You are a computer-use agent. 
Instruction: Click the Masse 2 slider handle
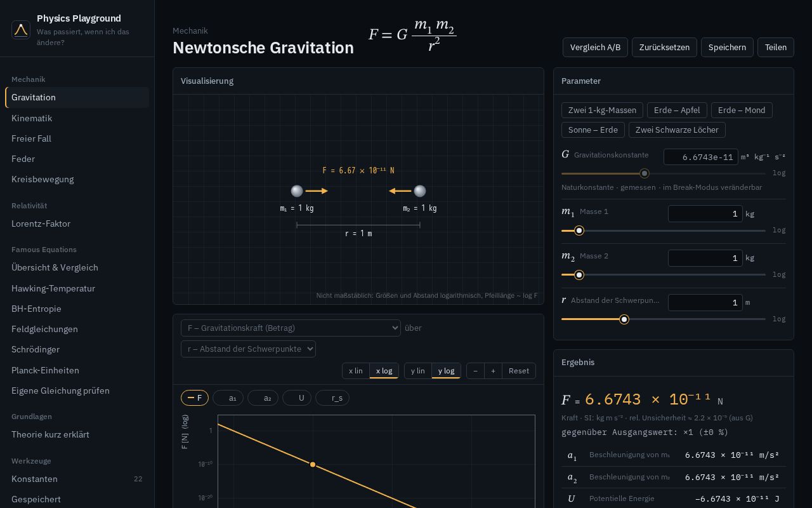[x=579, y=275]
